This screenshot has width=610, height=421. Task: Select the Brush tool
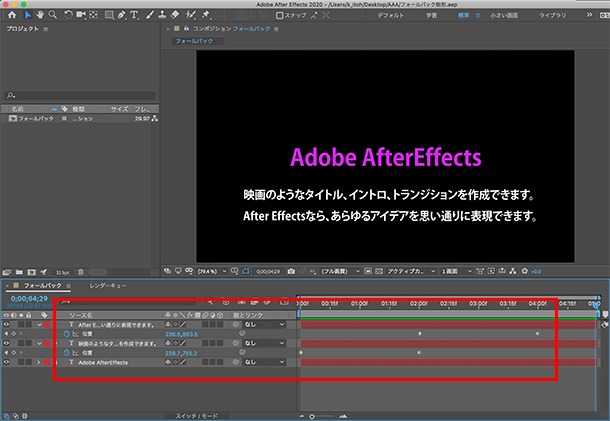coord(150,15)
